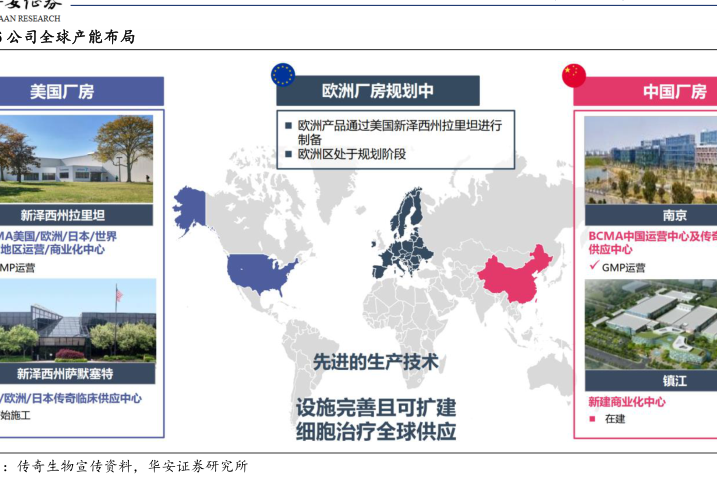Click the 先进的生产技术 heading
This screenshot has width=717, height=486.
point(375,363)
